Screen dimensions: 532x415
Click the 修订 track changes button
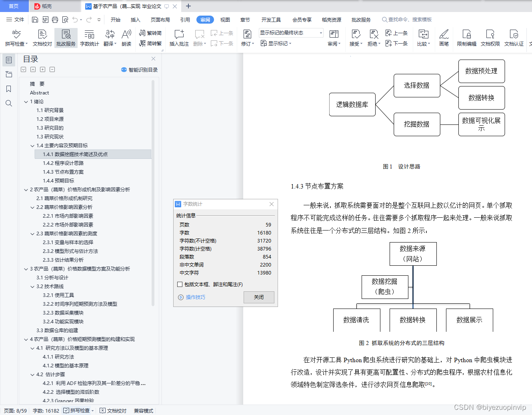point(247,38)
